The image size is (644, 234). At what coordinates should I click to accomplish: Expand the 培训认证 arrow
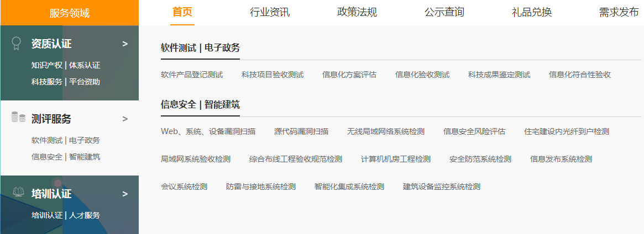(x=125, y=194)
